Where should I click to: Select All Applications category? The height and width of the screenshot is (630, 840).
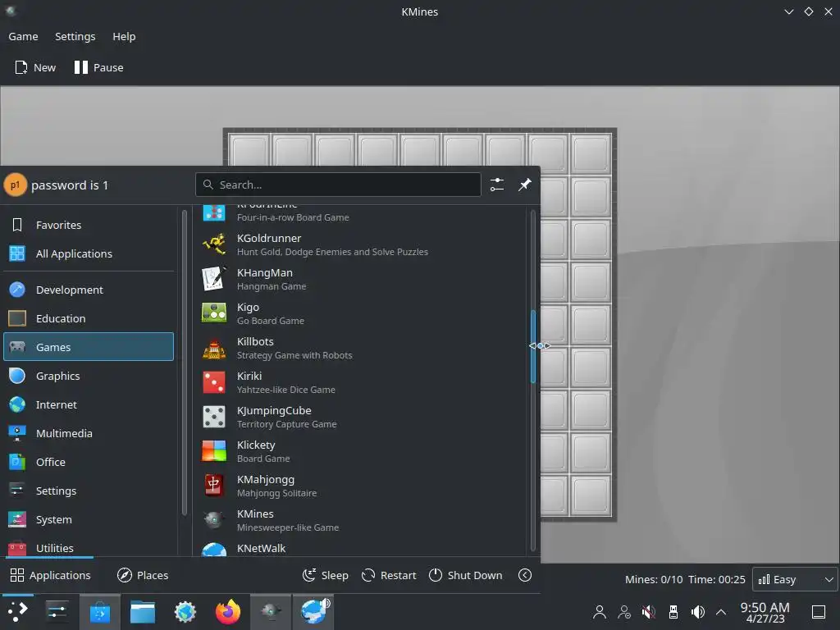(x=89, y=253)
